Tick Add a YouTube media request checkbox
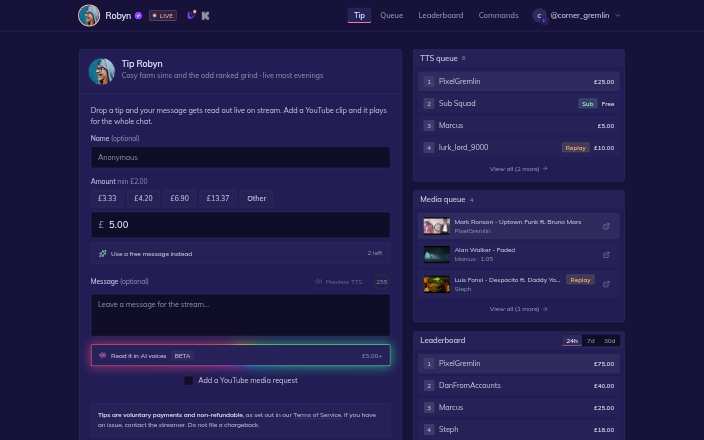The height and width of the screenshot is (440, 704). (x=189, y=381)
